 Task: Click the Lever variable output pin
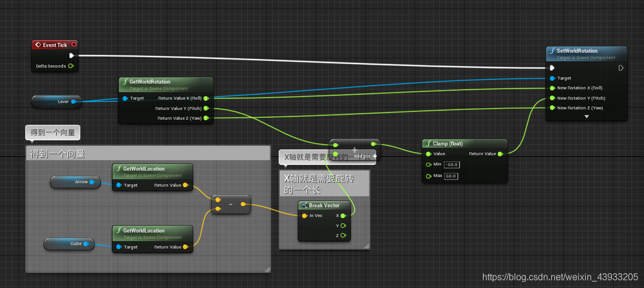(73, 101)
